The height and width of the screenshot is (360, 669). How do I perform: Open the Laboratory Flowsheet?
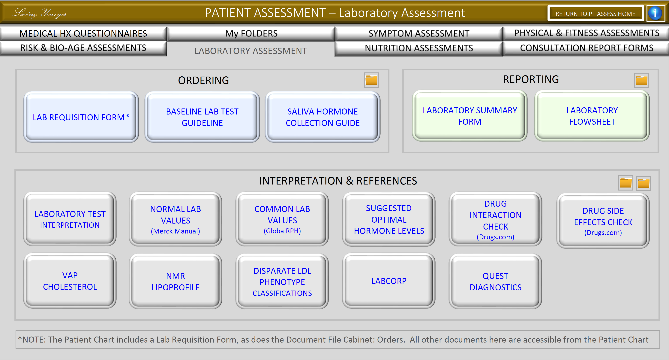point(592,116)
